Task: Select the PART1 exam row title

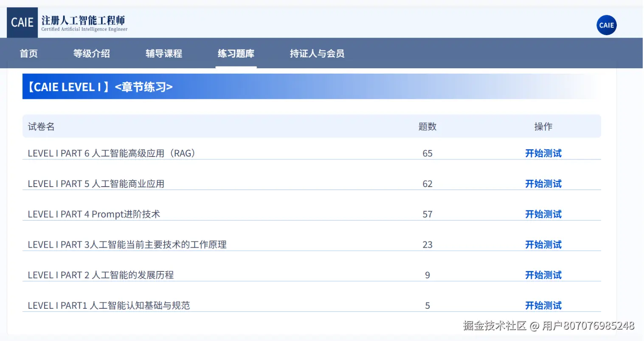Action: pos(109,305)
